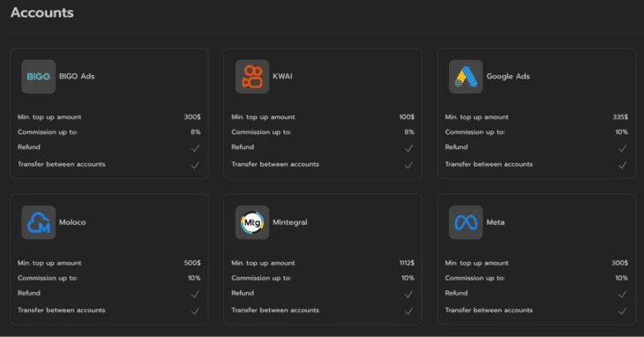Screen dimensions: 644x337
Task: Select the Moloco cloud logo icon
Action: coord(38,222)
